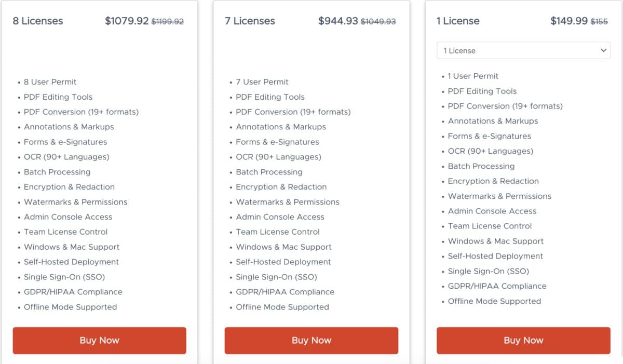Click Offline Mode Supported in 7 Licenses list
This screenshot has height=364, width=623.
pyautogui.click(x=282, y=307)
